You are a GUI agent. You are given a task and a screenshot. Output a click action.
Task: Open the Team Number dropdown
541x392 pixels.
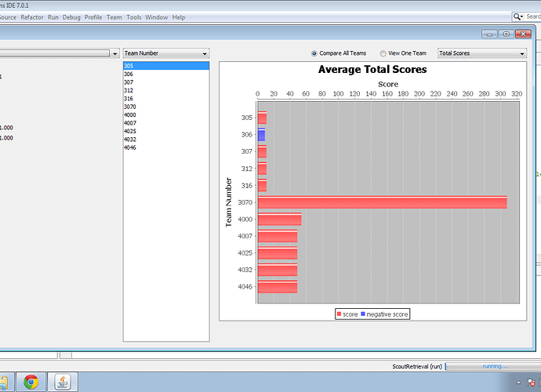(x=166, y=53)
